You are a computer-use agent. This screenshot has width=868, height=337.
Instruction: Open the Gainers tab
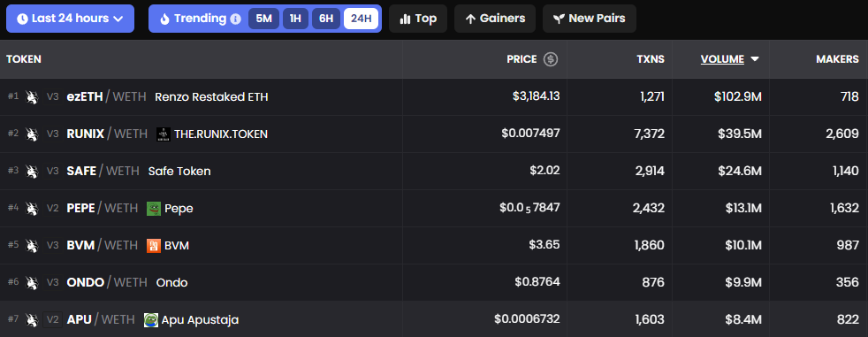495,19
